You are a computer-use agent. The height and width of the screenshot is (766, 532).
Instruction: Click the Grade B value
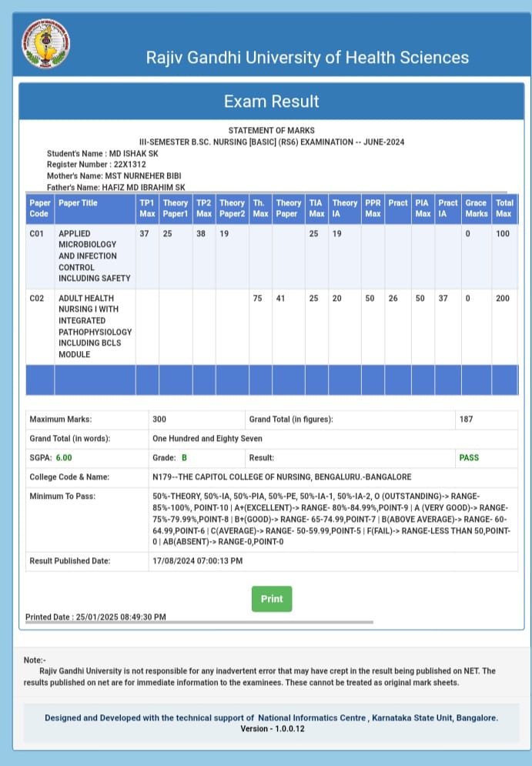coord(184,458)
